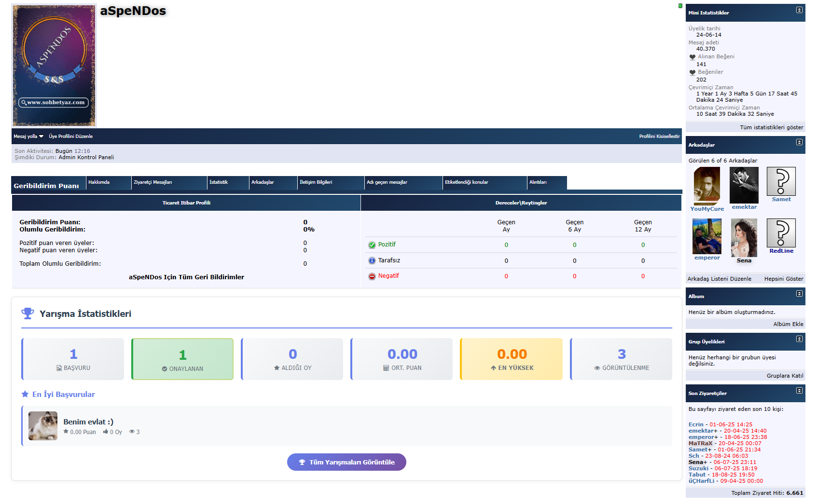
Task: Collapse the Arkadaşlar panel
Action: point(799,142)
